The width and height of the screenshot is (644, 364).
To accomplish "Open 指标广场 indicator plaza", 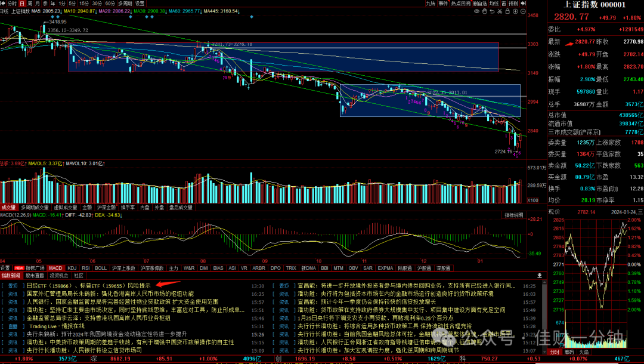I will click(35, 268).
